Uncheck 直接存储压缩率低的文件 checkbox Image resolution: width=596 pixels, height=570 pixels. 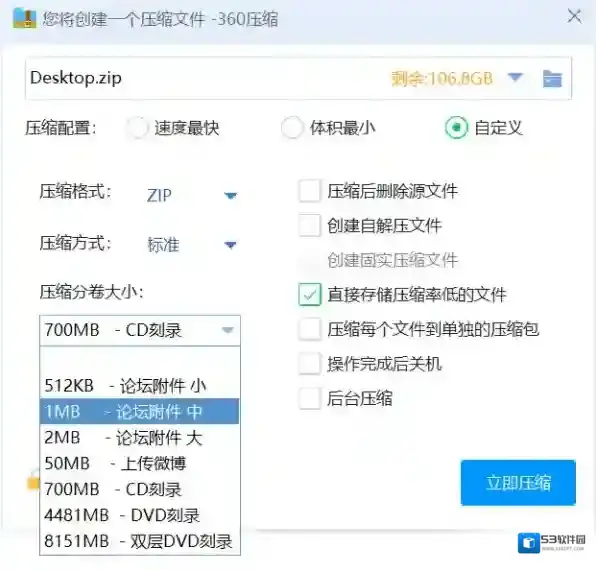click(x=310, y=294)
